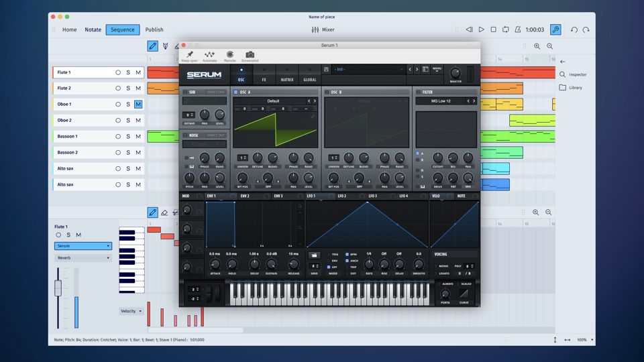Switch to the Publish tab
Screen dimensions: 644x362
154,29
